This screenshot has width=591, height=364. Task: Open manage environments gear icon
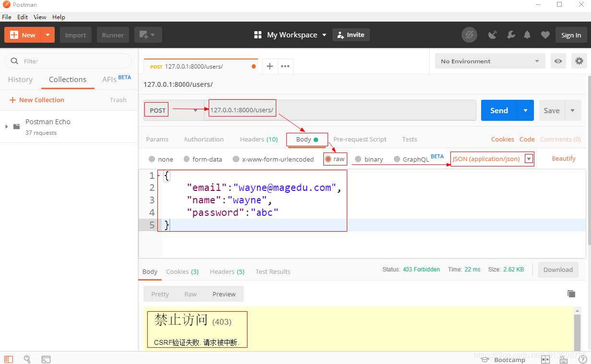[x=579, y=61]
